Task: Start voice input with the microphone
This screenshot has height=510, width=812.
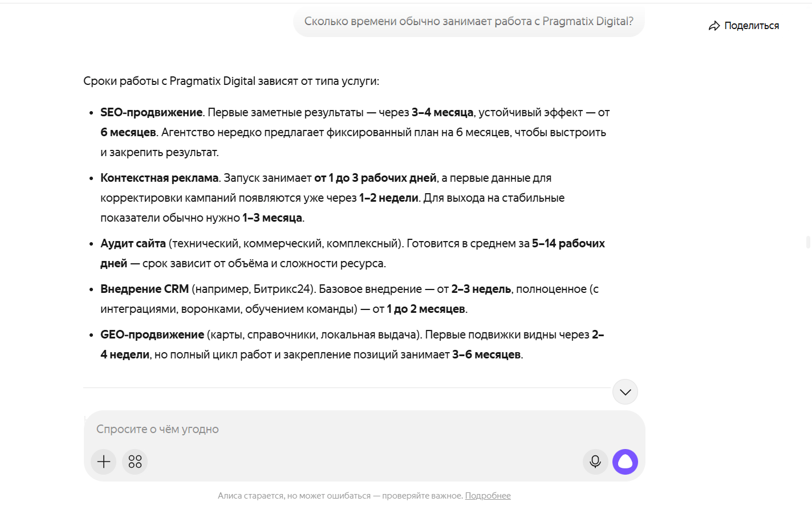Action: point(595,462)
